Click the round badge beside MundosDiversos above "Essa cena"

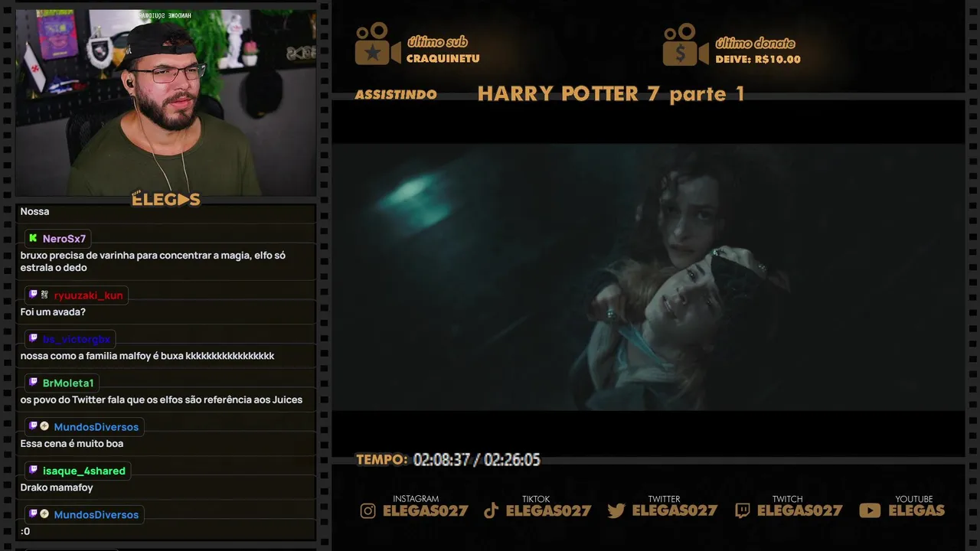click(x=44, y=425)
